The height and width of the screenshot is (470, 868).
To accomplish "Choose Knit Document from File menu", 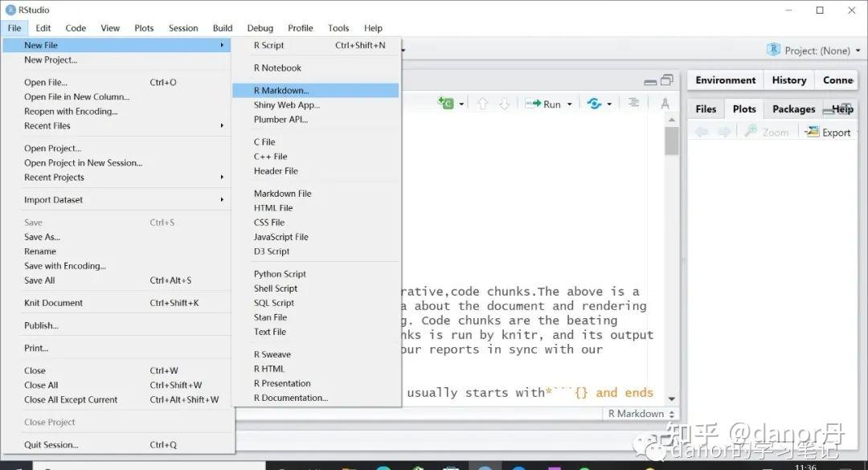I will [54, 302].
